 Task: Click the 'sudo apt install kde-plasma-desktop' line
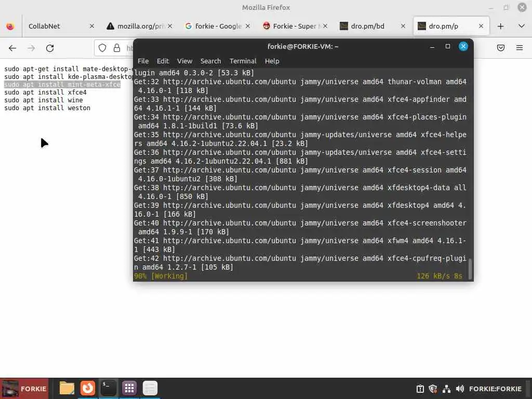(68, 77)
